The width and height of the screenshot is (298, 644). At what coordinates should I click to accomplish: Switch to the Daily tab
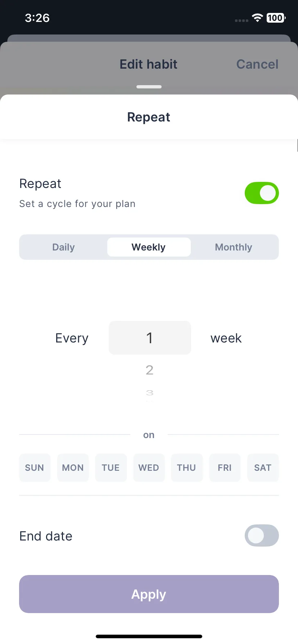[63, 247]
